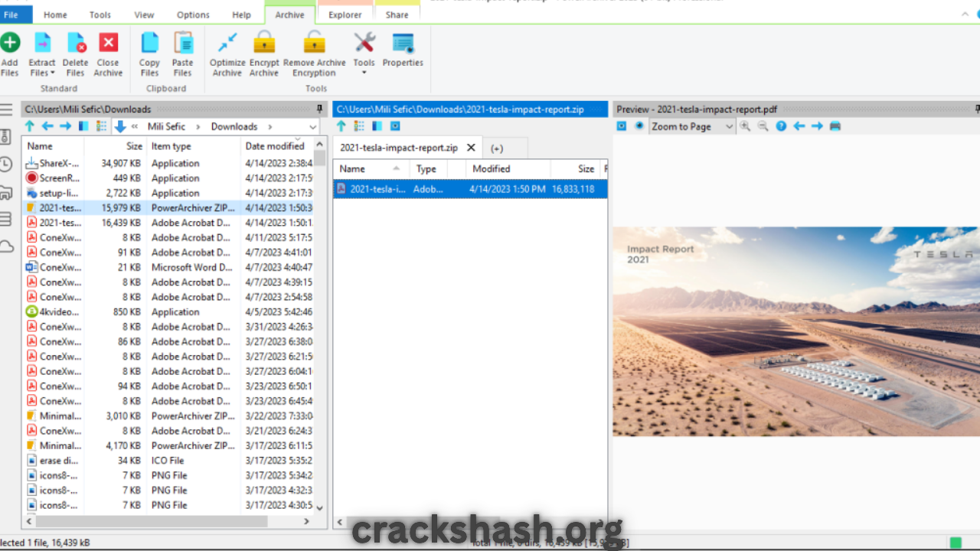Expand chevron after Mili Sefic in breadcrumb
This screenshot has height=551, width=980.
[x=198, y=127]
